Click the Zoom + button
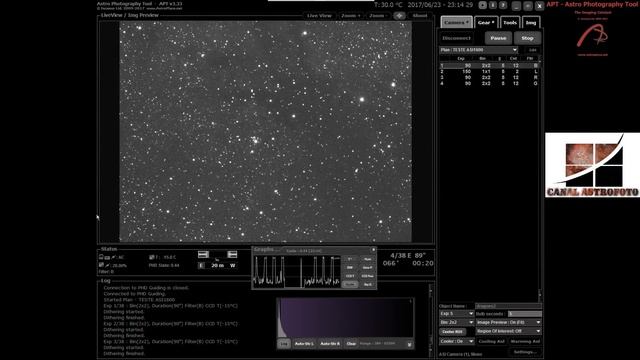The image size is (640, 360). click(x=351, y=16)
